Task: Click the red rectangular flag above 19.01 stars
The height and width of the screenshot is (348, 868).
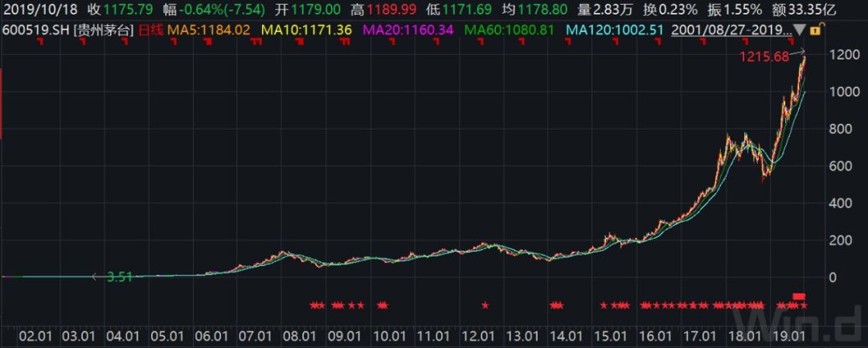Action: pos(799,296)
